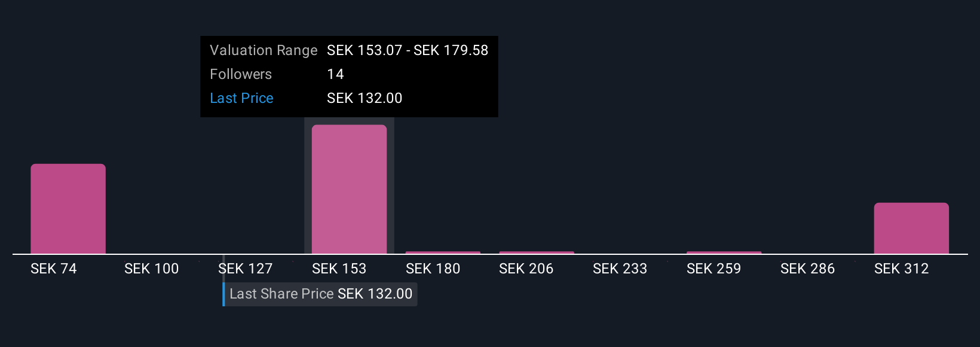This screenshot has width=980, height=347.
Task: Click the thin bar above SEK 180
Action: pyautogui.click(x=443, y=252)
